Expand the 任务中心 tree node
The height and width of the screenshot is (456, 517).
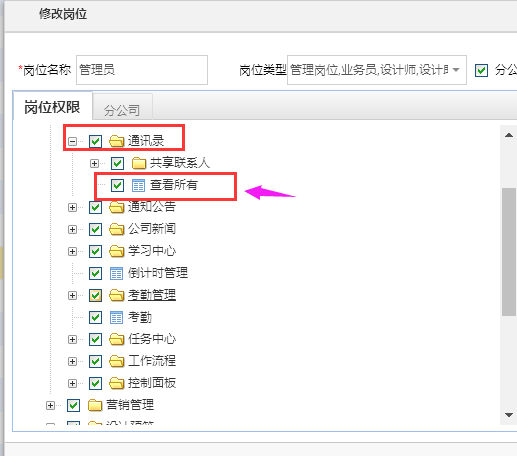pos(72,339)
